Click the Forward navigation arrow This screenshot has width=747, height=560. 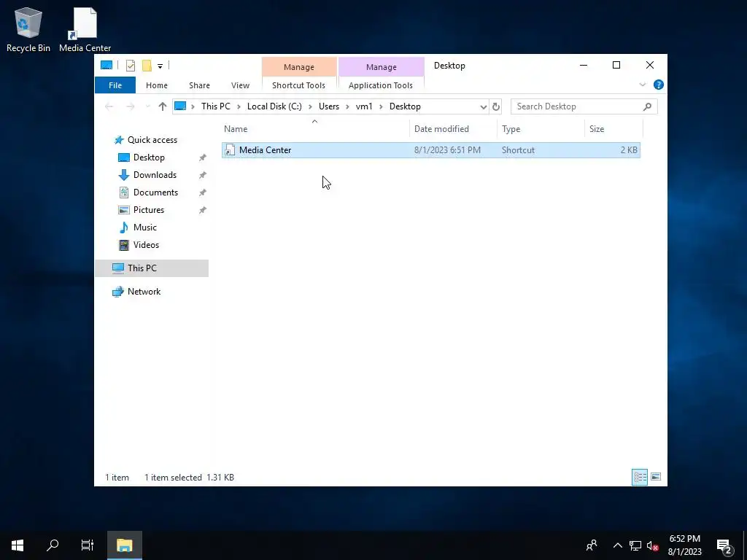[x=130, y=106]
